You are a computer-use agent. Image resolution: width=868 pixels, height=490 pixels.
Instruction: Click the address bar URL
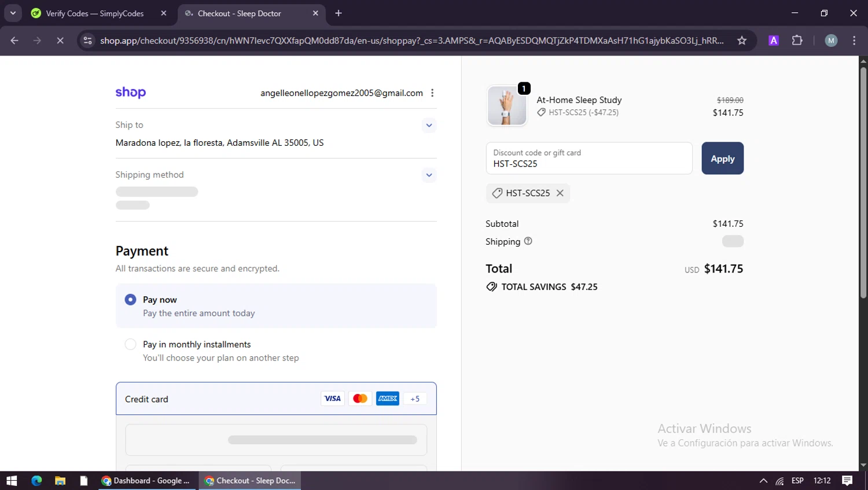tap(412, 40)
